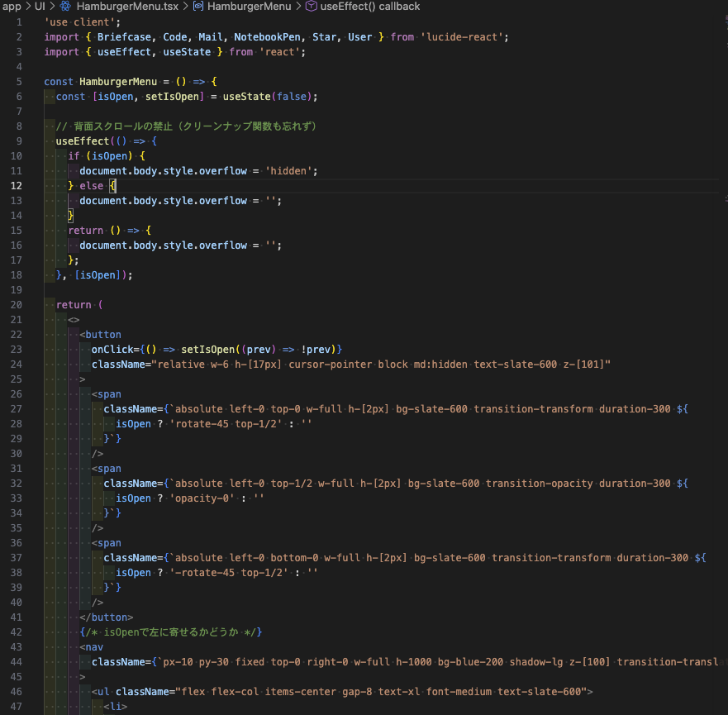Click the 'UI' breadcrumb folder
The width and height of the screenshot is (728, 715).
(40, 7)
